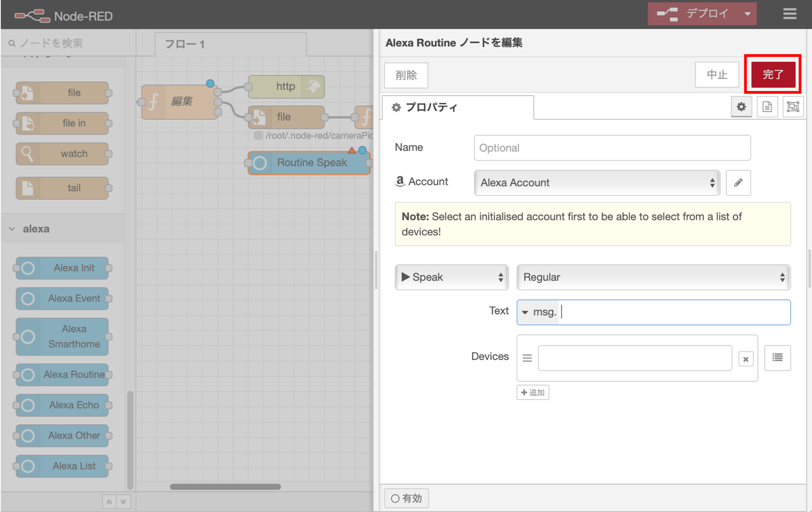Click the 中止 cancel button
The width and height of the screenshot is (812, 512).
716,75
